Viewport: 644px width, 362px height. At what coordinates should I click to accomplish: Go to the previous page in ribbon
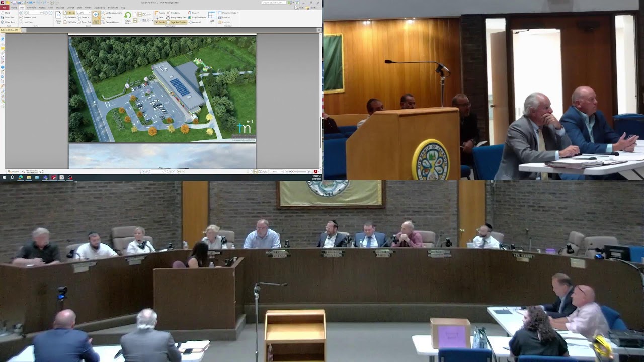(x=26, y=13)
